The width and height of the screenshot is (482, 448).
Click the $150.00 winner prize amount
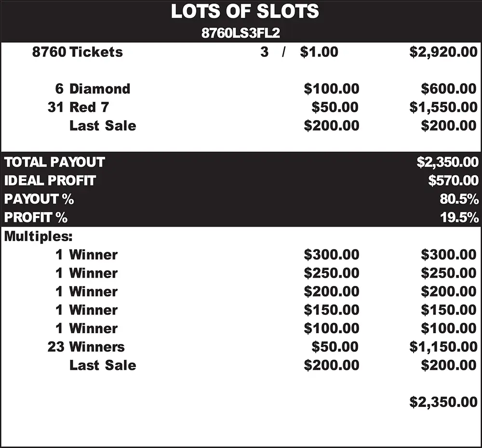pyautogui.click(x=332, y=310)
